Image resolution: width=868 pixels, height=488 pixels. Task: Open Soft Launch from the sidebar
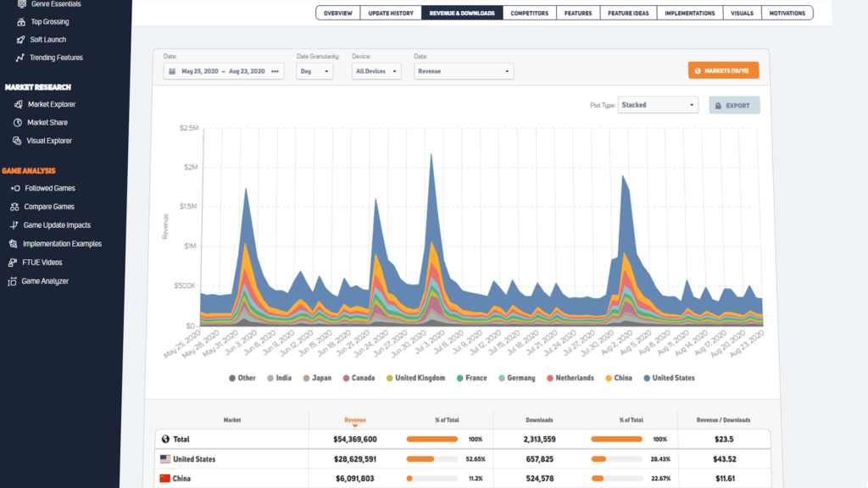point(19,39)
